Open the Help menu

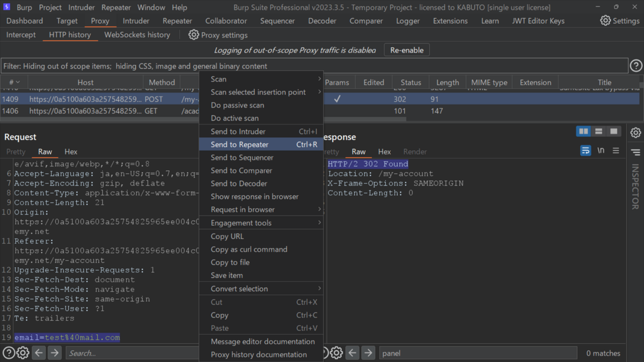179,8
